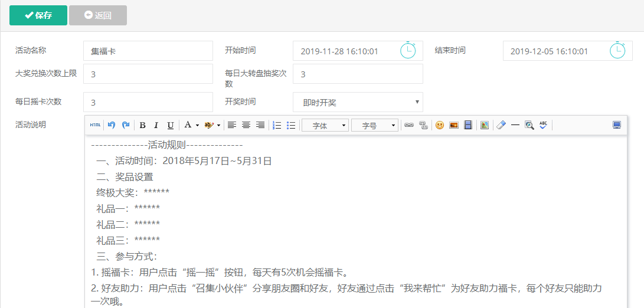Viewport: 644px width, 308px height.
Task: Insert ordered numbered list
Action: tap(277, 125)
